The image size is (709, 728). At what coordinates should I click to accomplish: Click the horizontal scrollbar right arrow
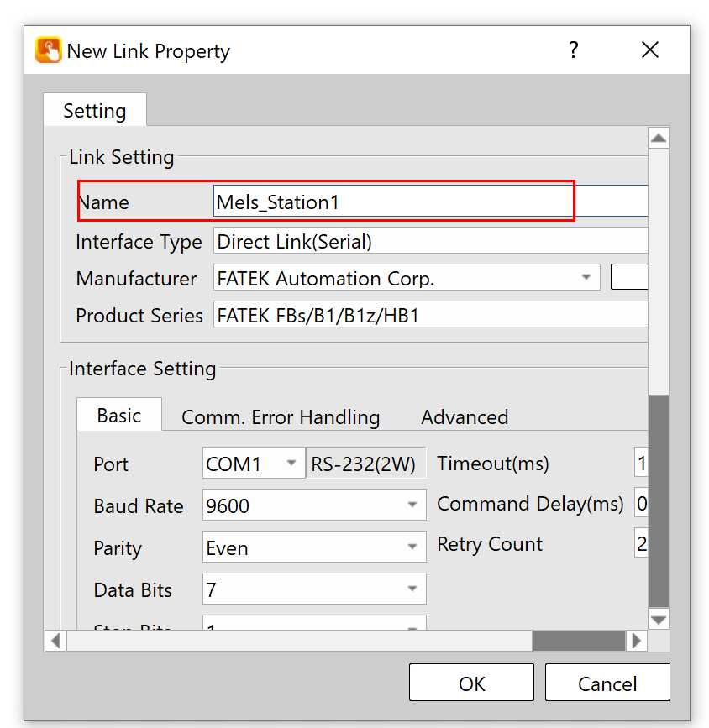[636, 641]
